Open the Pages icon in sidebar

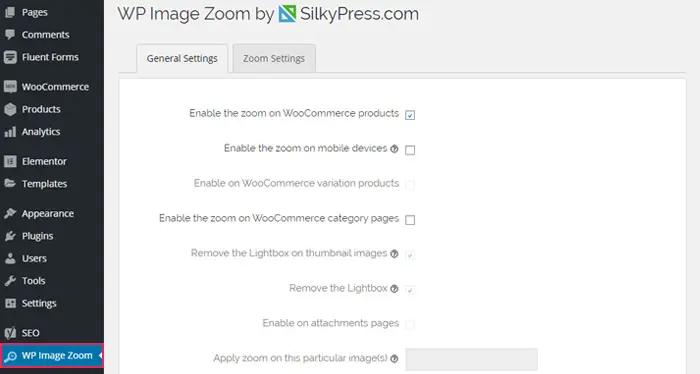click(x=10, y=12)
